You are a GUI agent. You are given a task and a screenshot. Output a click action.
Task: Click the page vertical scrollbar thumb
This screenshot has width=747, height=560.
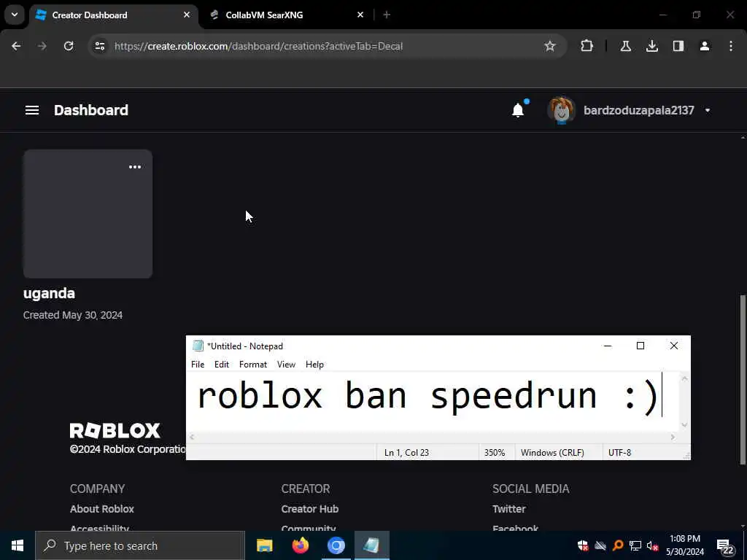click(743, 380)
